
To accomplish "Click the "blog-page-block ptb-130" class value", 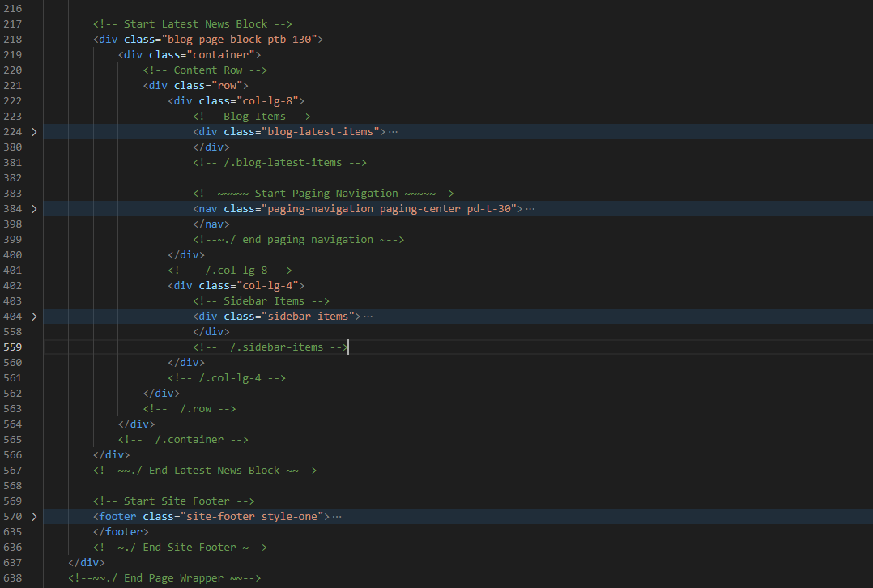I will click(x=242, y=40).
